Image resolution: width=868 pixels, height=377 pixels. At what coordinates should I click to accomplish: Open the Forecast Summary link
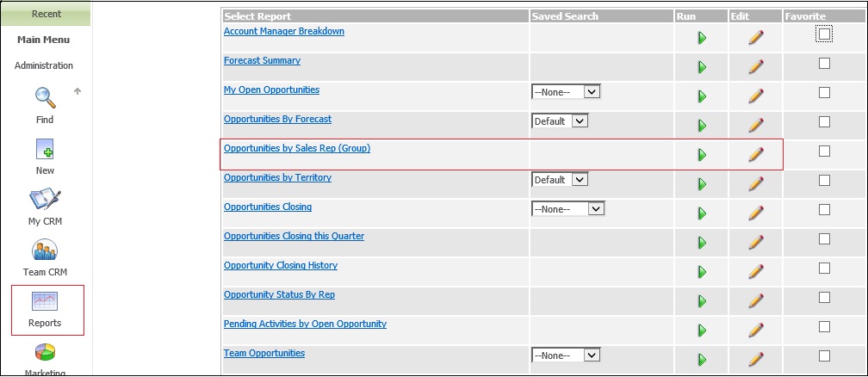click(x=262, y=61)
